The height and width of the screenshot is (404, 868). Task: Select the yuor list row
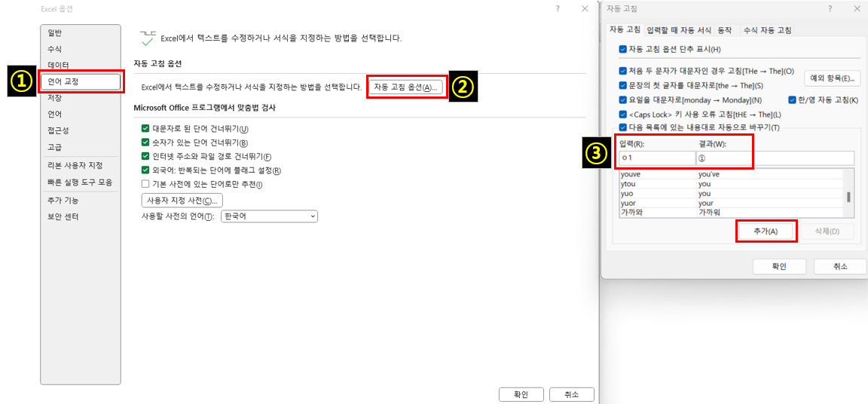(731, 203)
